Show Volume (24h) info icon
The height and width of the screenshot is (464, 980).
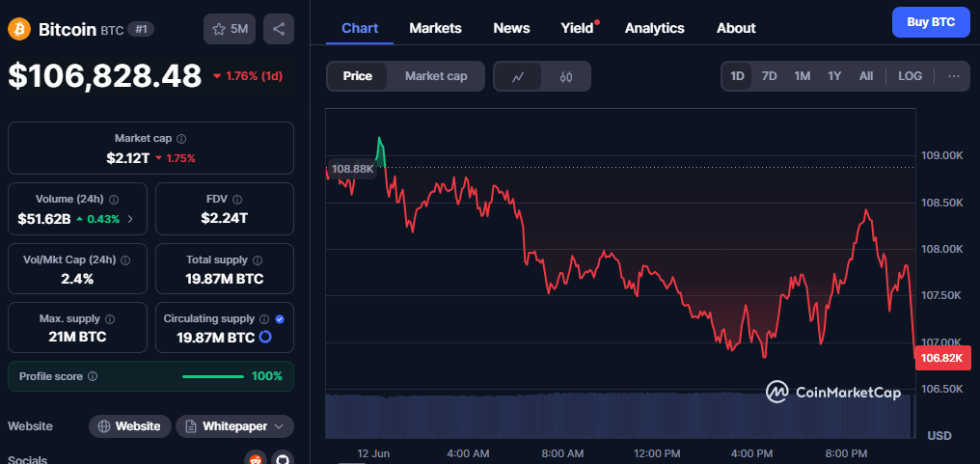(x=114, y=200)
